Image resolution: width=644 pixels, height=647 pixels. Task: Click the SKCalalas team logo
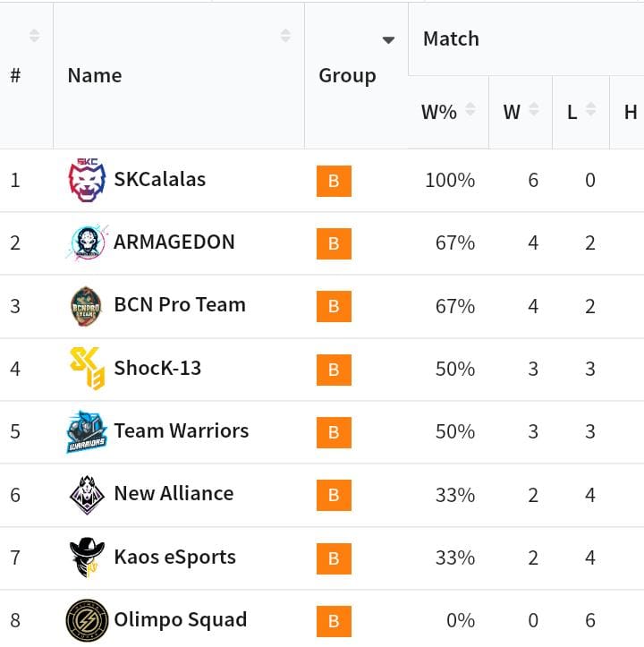tap(87, 180)
